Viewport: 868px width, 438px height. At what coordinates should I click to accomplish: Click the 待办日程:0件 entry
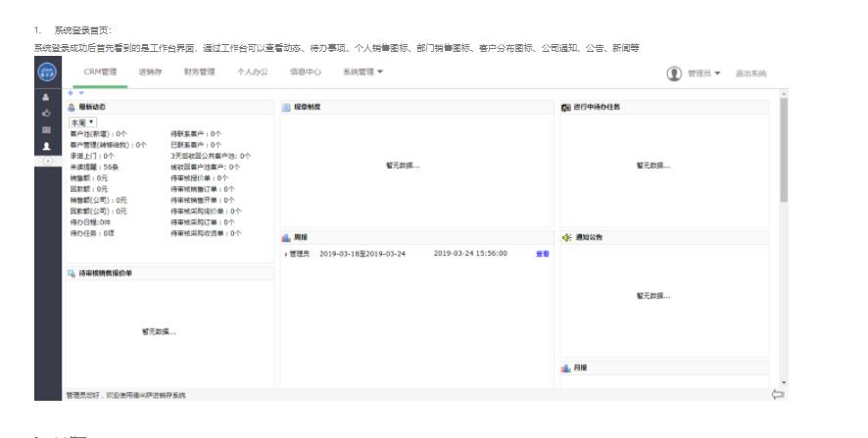[x=90, y=222]
